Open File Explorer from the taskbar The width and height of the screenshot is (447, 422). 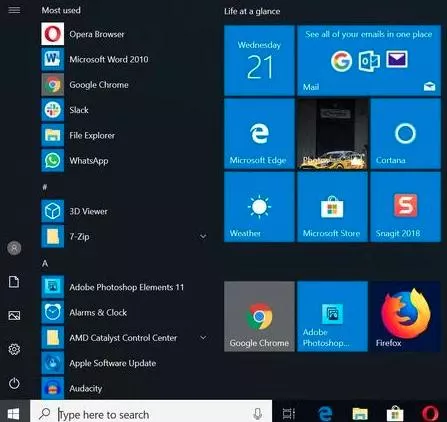[x=360, y=414]
